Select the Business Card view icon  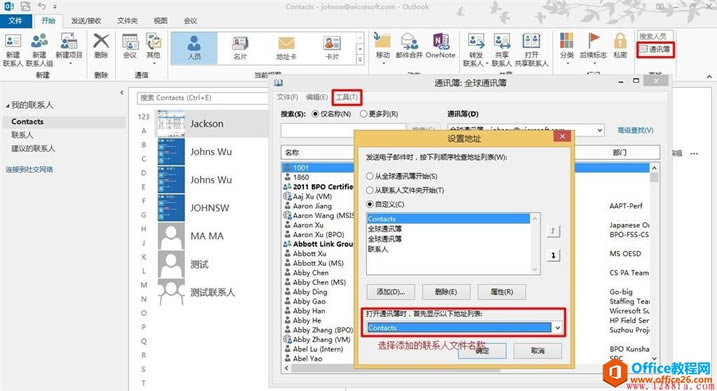240,43
